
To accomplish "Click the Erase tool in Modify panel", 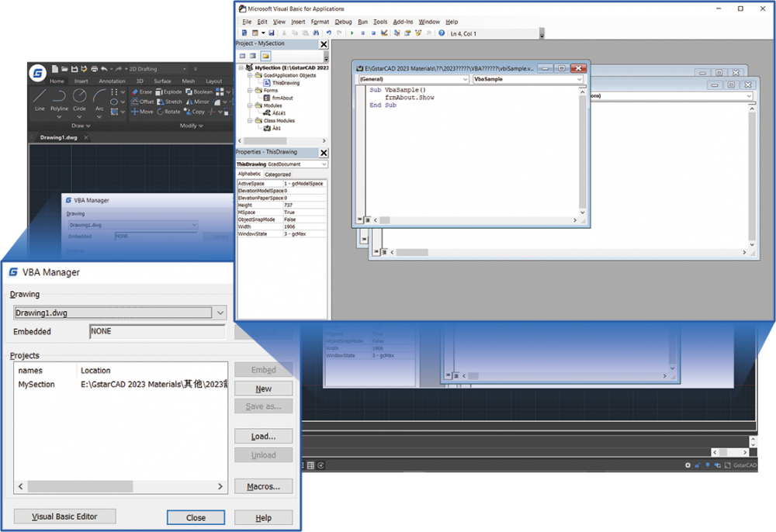I will (x=142, y=92).
